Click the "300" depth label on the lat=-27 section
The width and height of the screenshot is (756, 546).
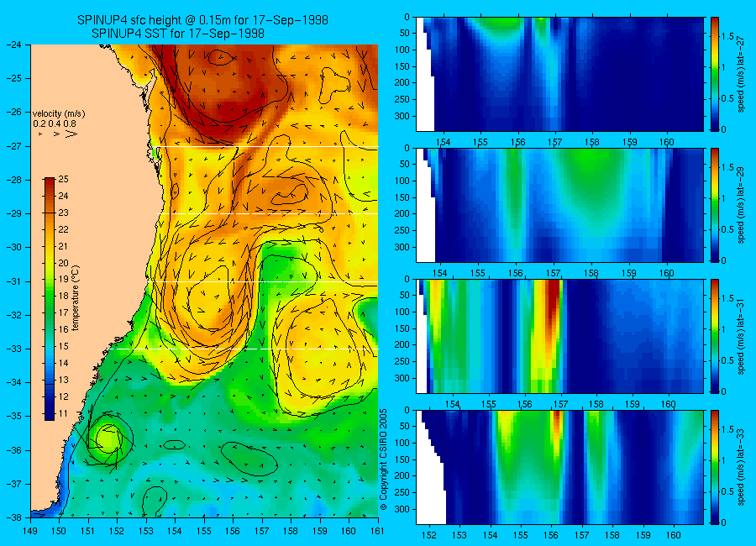pos(402,116)
